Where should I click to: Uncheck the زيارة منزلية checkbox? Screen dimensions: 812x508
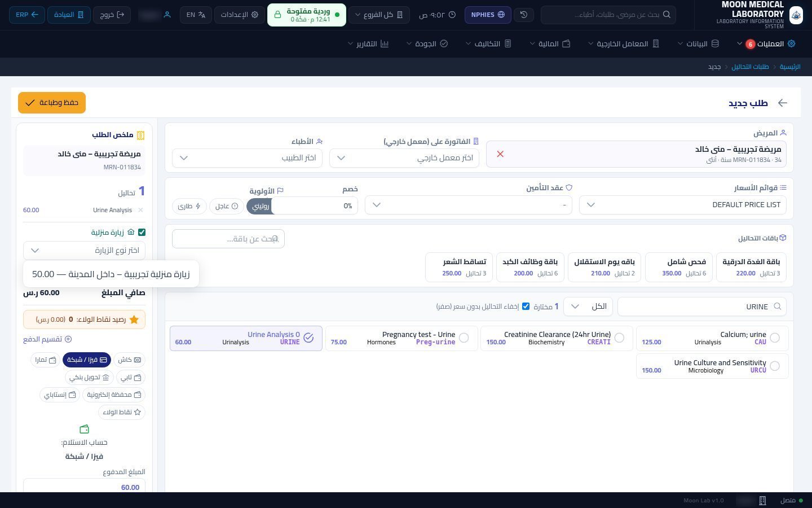pos(142,232)
